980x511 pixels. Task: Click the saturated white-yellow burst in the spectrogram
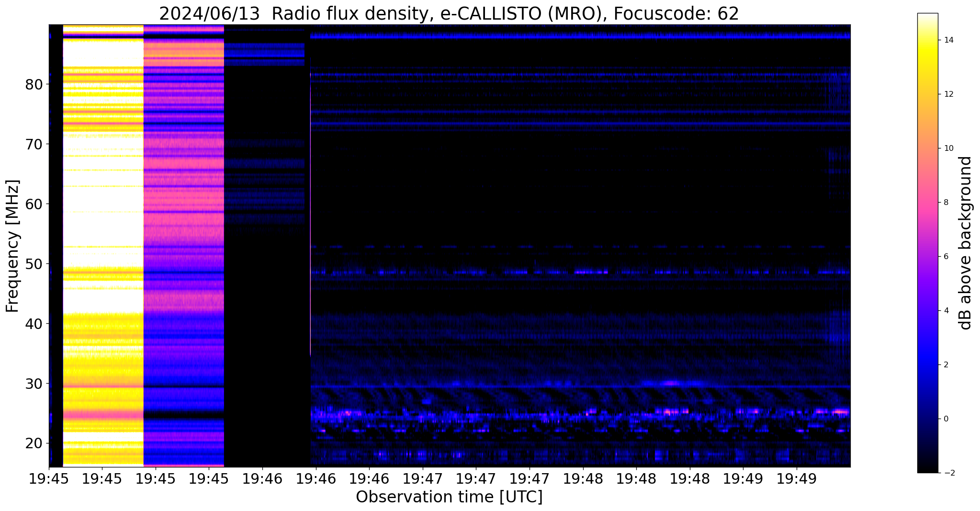click(x=103, y=245)
